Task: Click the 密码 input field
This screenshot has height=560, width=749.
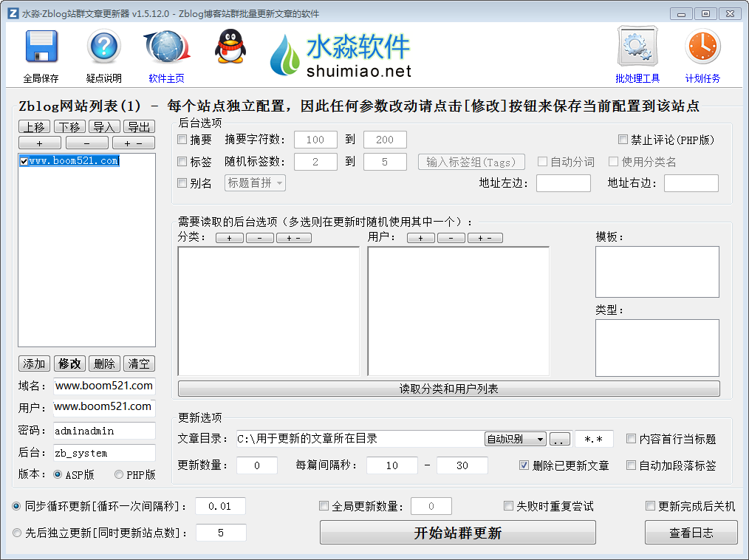Action: 104,431
